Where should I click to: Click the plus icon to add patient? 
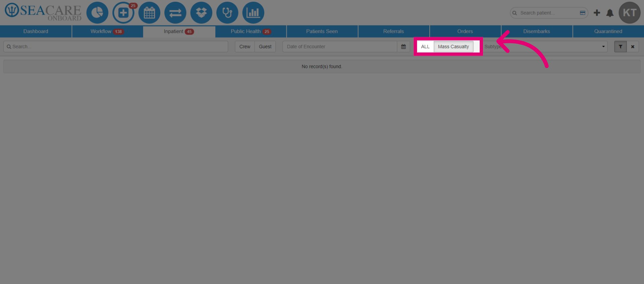coord(597,13)
